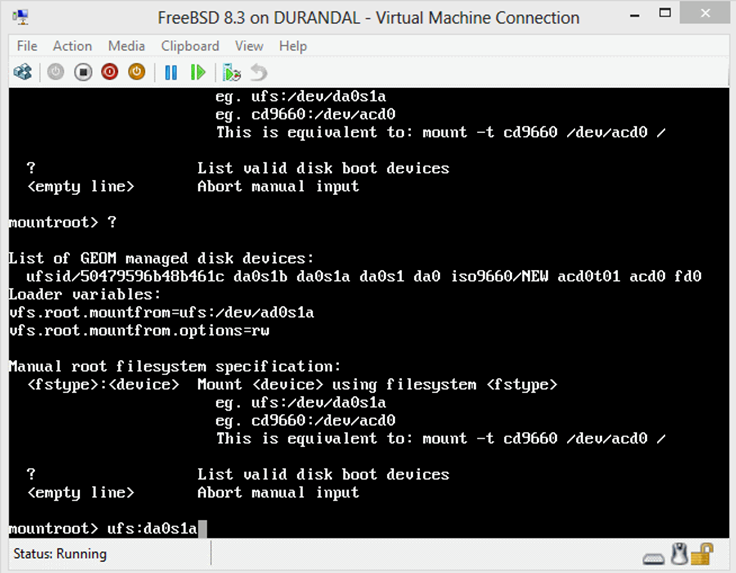Click 'vfs.root.mountfrom.options=rw' line
The image size is (736, 573).
(x=139, y=331)
